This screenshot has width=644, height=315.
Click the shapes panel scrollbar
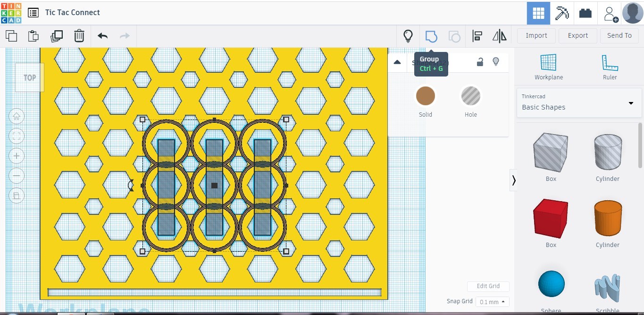[x=641, y=146]
